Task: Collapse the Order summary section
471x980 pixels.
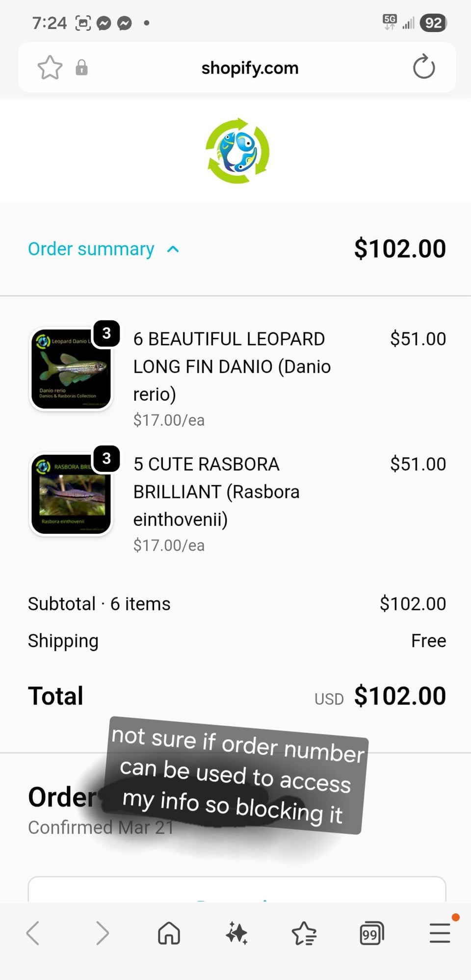Action: [91, 249]
